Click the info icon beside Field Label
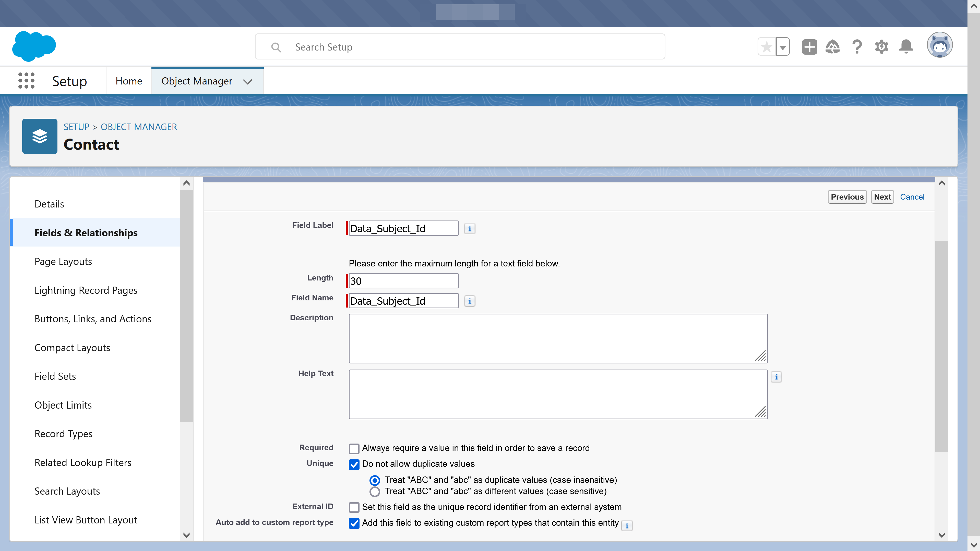This screenshot has height=551, width=980. 470,228
